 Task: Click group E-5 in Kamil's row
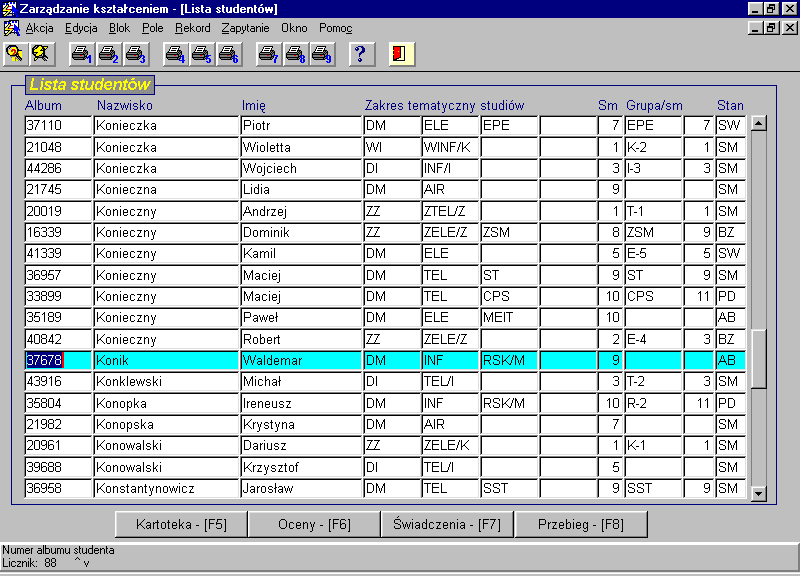click(x=653, y=254)
